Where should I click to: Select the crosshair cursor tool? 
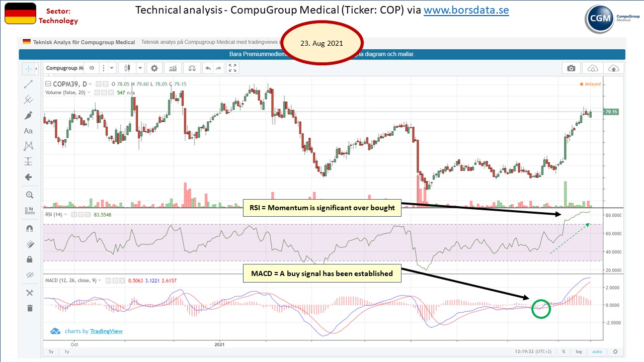[x=28, y=68]
